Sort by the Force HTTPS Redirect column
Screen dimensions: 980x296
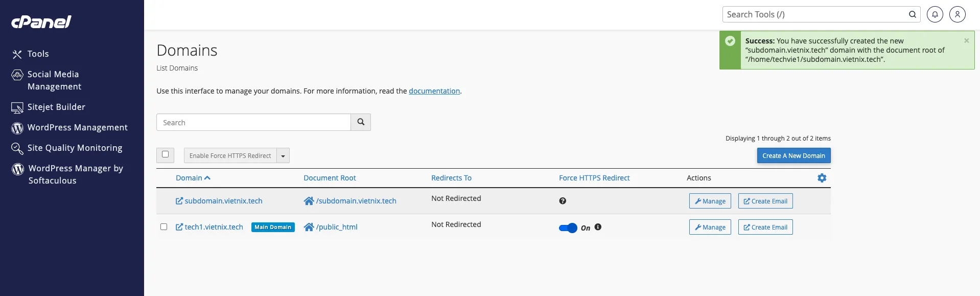click(594, 178)
